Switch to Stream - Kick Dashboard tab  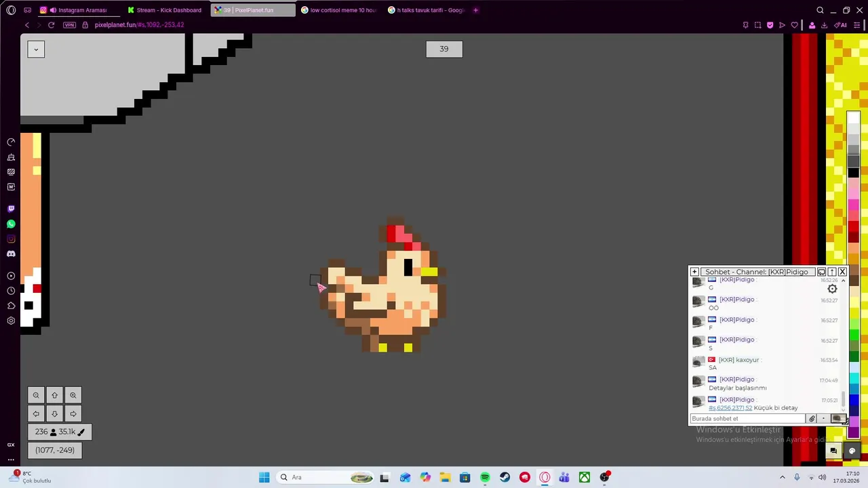click(x=165, y=10)
